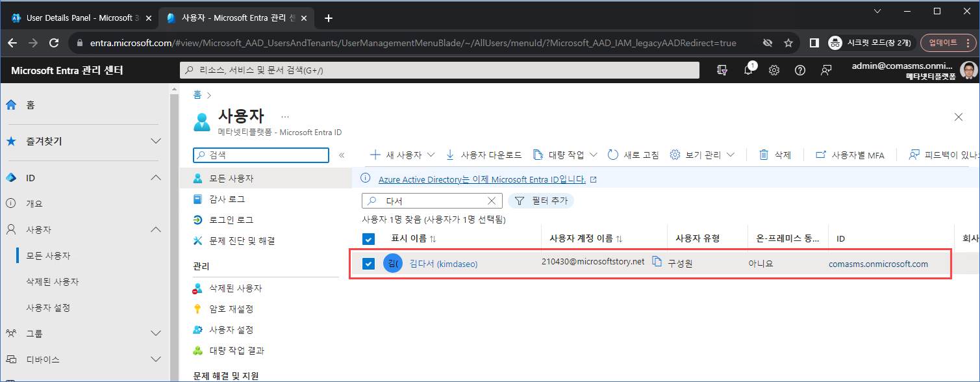Open the portal settings gear icon
Image resolution: width=980 pixels, height=382 pixels.
click(x=774, y=70)
